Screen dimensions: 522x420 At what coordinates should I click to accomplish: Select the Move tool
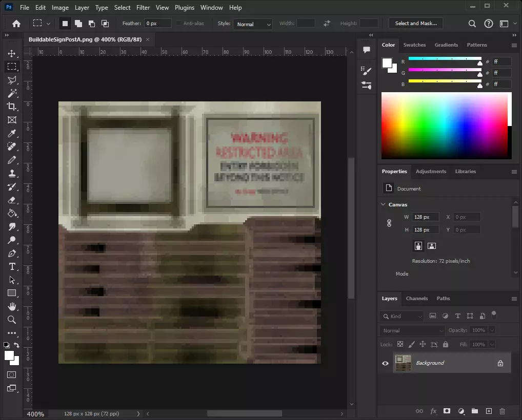(12, 53)
